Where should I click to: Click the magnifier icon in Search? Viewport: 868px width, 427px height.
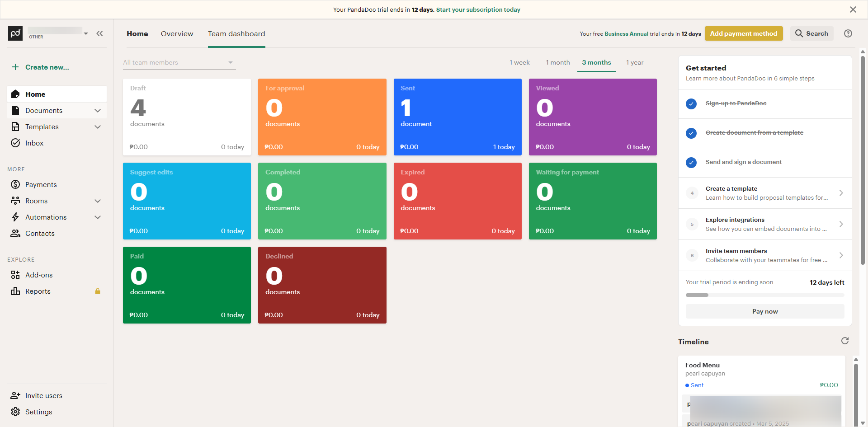[799, 33]
